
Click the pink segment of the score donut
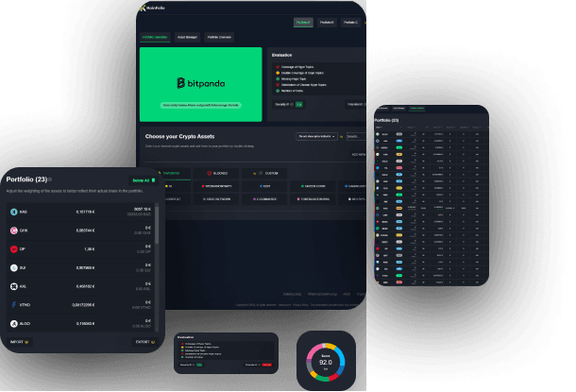313,353
